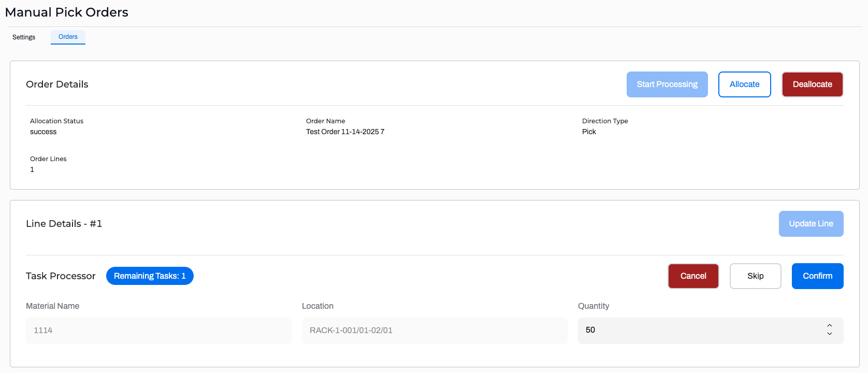Viewport: 868px width, 373px height.
Task: Click the "Allocation Status" label
Action: (56, 121)
